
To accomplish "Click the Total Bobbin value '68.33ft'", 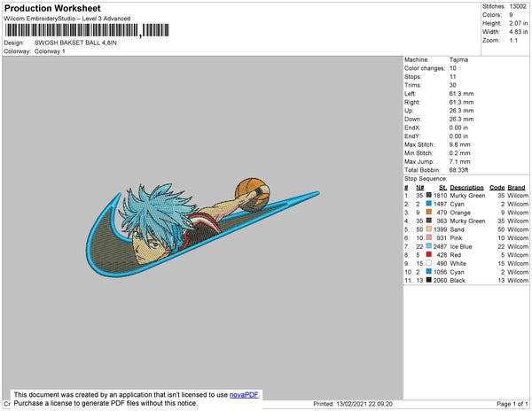I will coord(458,170).
